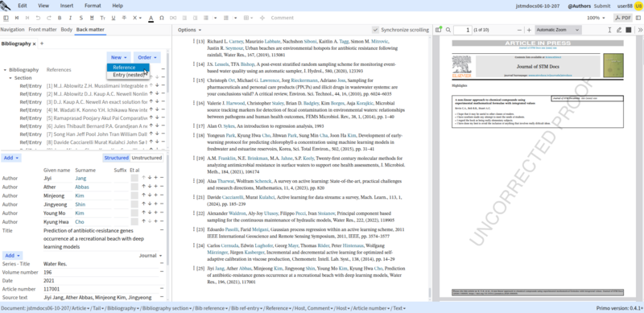Click the Italic formatting icon
This screenshot has height=313, width=644.
(x=70, y=18)
